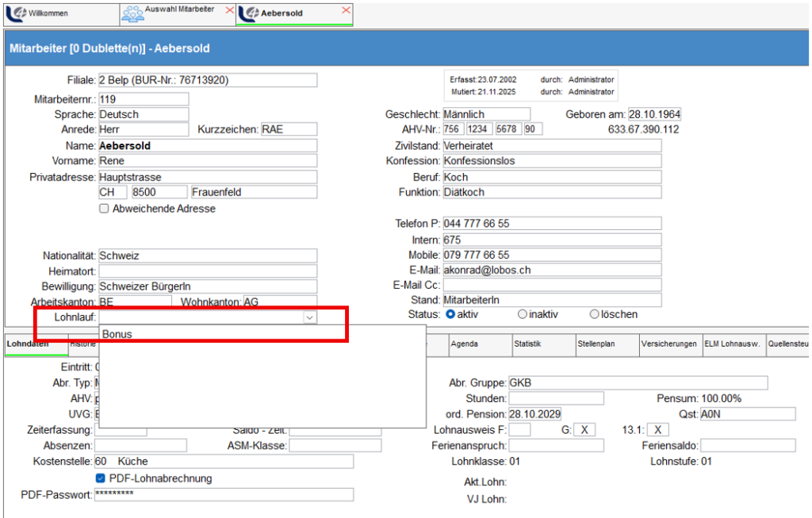
Task: Enable the Abweichende Adresse checkbox
Action: click(x=104, y=209)
